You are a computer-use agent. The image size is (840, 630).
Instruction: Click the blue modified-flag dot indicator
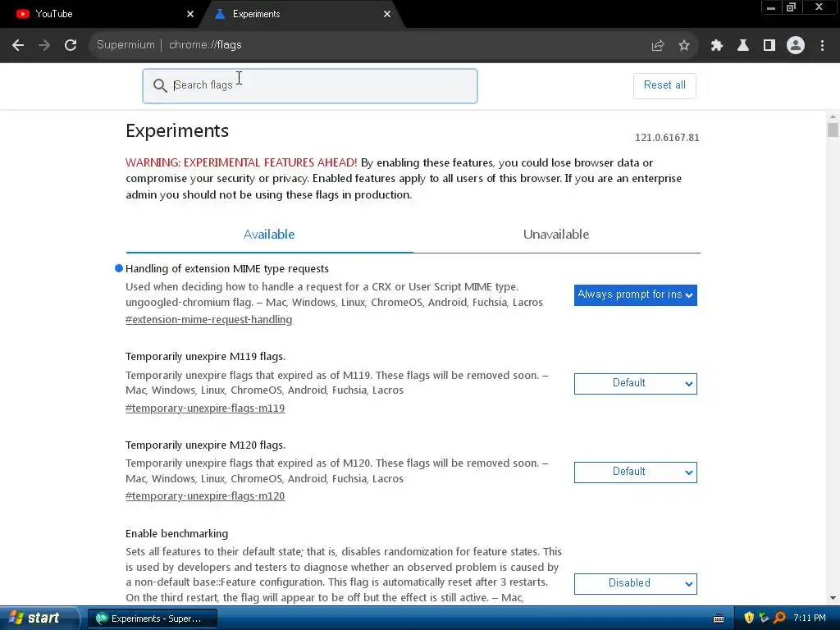coord(119,268)
